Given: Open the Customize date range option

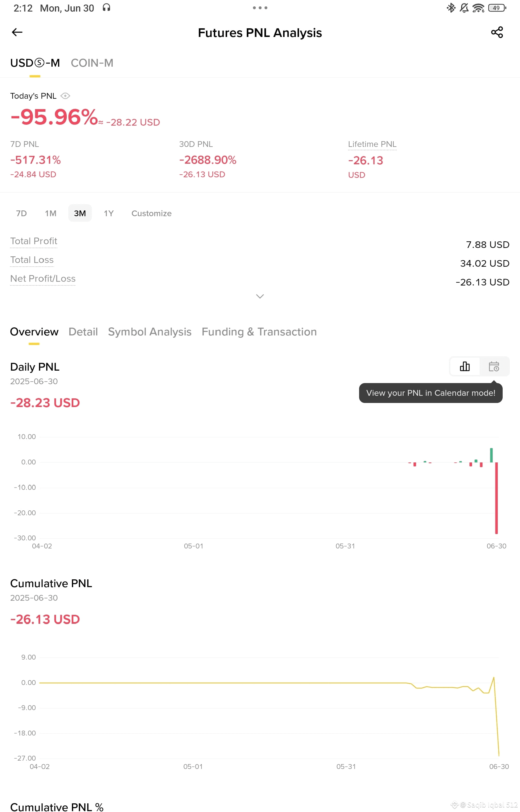Looking at the screenshot, I should (x=151, y=213).
